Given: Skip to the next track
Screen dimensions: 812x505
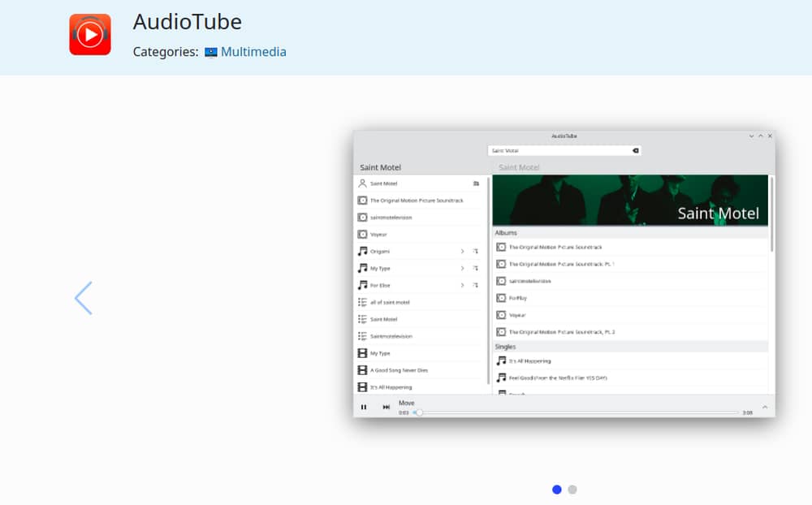Looking at the screenshot, I should [387, 407].
